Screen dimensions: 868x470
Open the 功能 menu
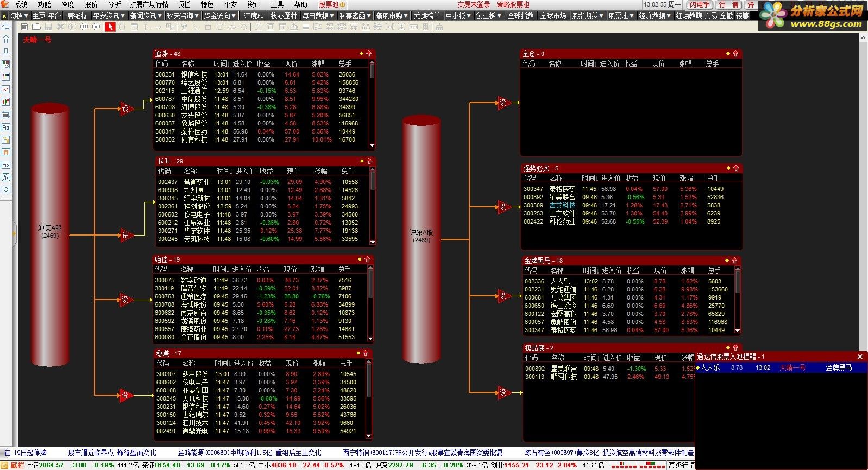click(45, 4)
